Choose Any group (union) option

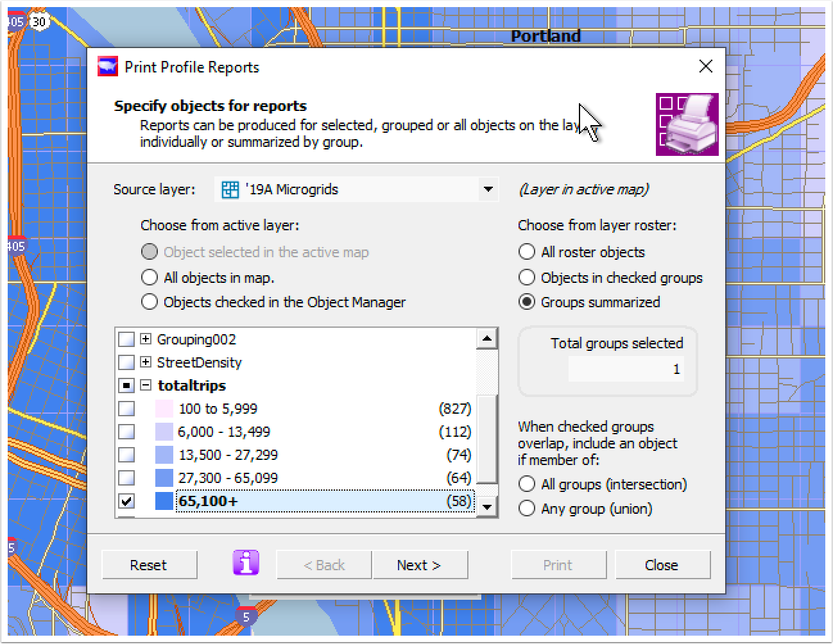(527, 509)
